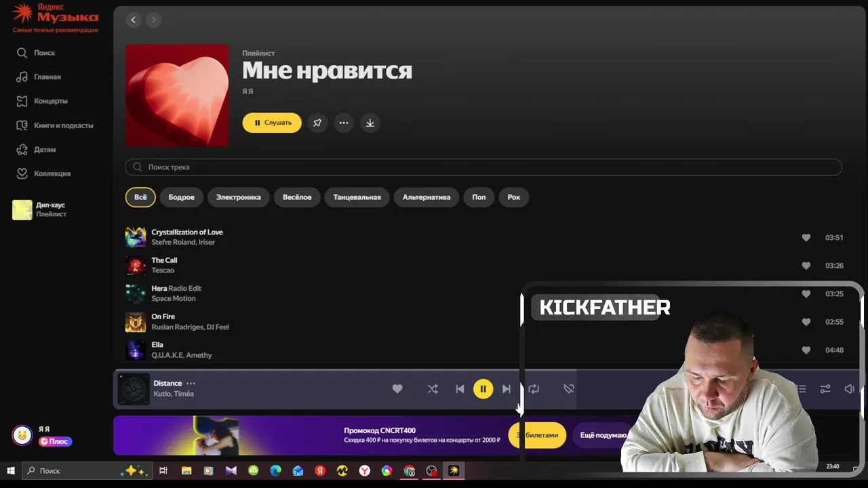Open the Концерты section

[42, 101]
